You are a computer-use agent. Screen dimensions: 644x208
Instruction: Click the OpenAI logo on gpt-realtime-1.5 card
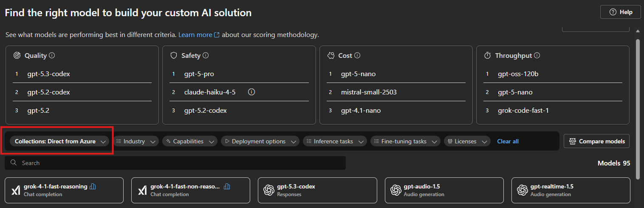click(x=523, y=190)
